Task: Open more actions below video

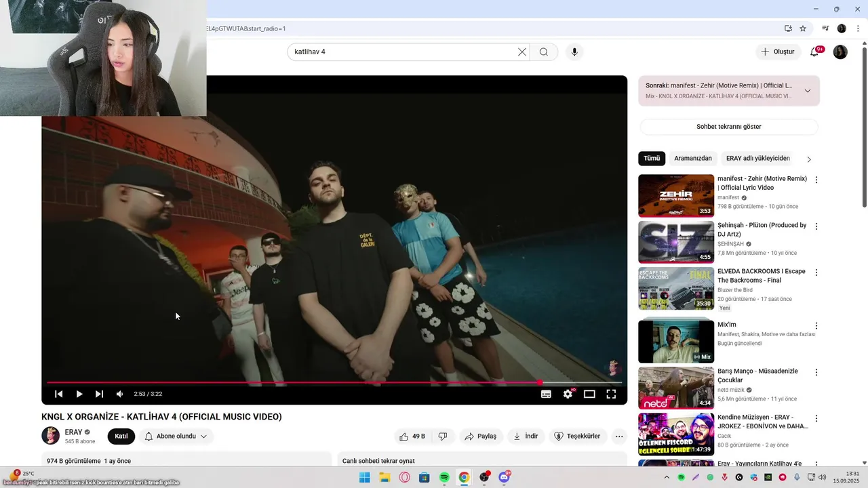Action: (x=619, y=436)
